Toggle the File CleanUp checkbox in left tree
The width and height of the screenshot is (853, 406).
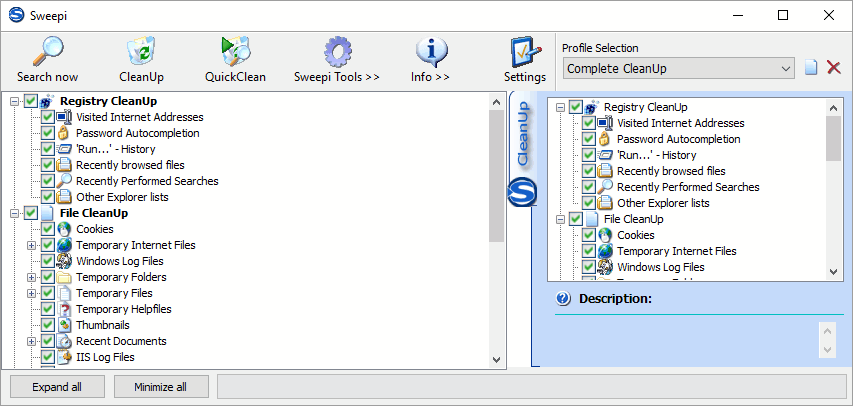[30, 213]
